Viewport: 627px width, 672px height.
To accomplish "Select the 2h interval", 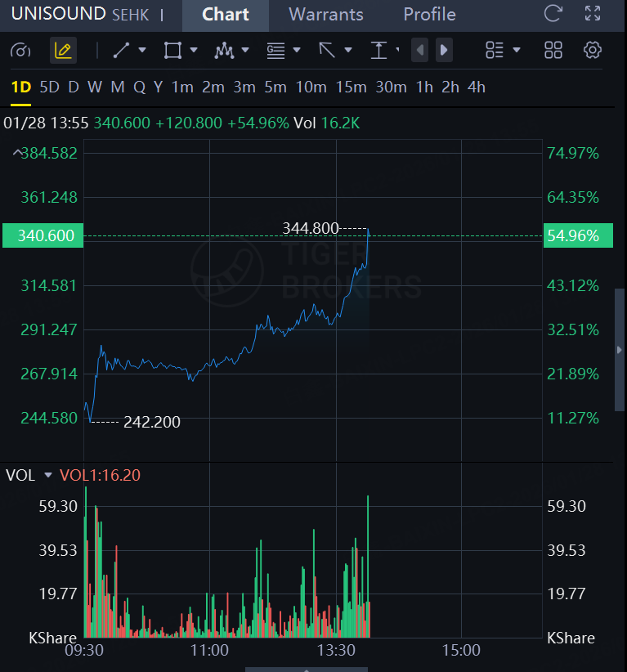I will pos(450,87).
